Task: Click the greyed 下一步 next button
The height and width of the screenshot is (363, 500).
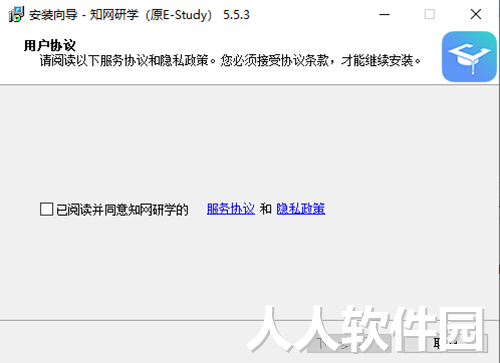Action: point(349,343)
